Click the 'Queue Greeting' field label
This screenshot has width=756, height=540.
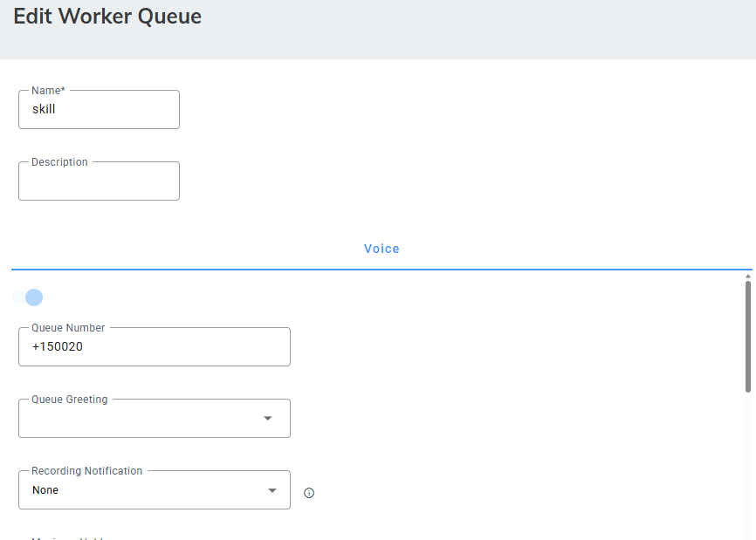70,400
